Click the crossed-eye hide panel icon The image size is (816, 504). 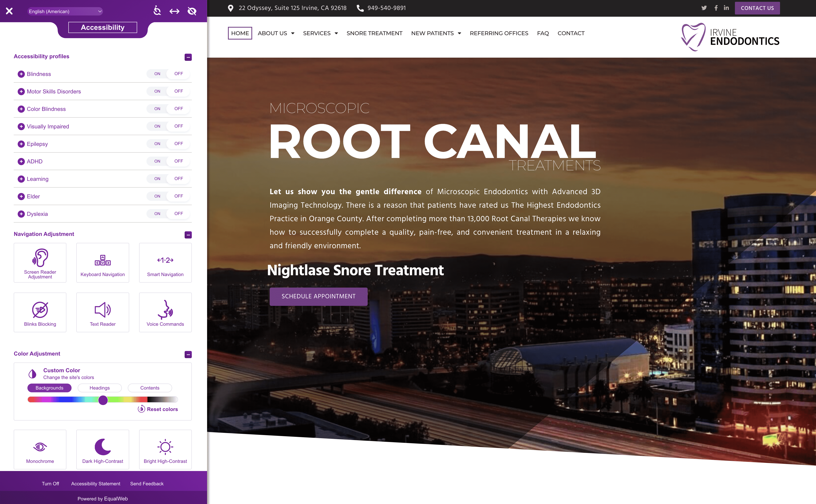192,11
